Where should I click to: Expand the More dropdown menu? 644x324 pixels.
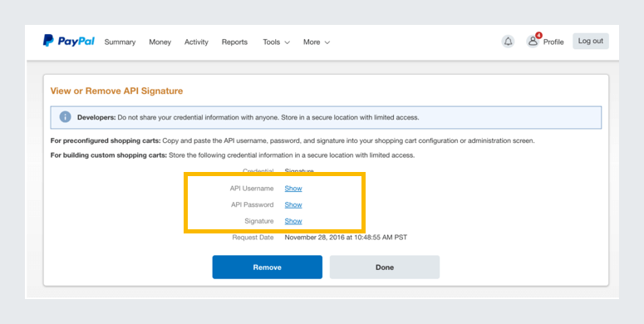pos(317,42)
